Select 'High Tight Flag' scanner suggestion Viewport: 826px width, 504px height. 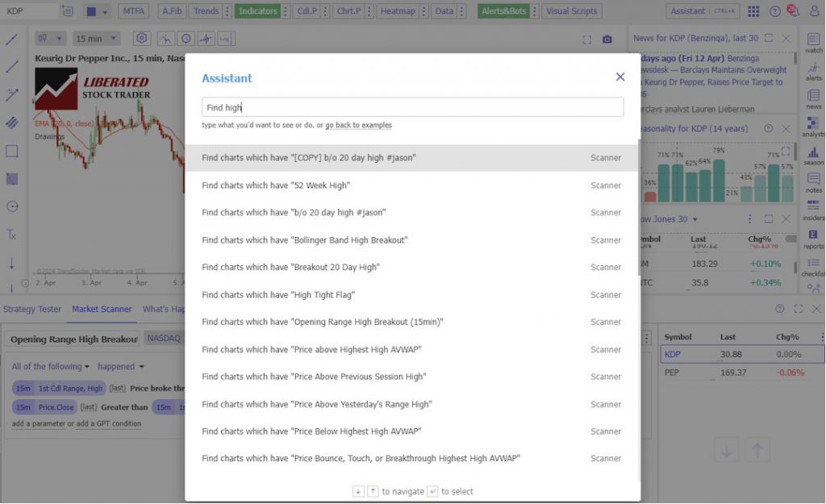(411, 295)
